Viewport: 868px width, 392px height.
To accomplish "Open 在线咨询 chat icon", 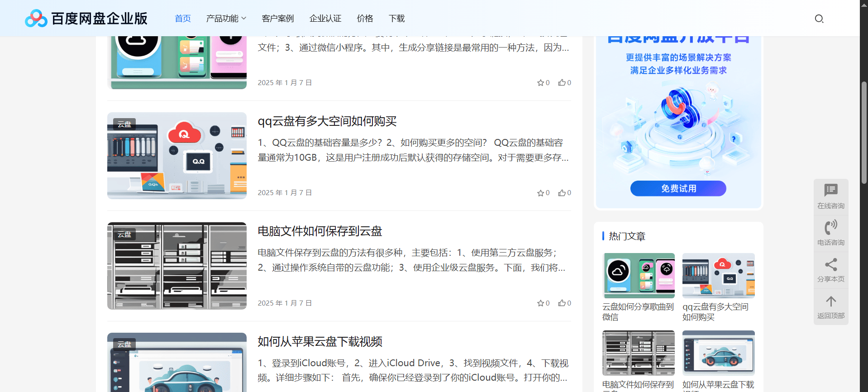I will (x=831, y=190).
